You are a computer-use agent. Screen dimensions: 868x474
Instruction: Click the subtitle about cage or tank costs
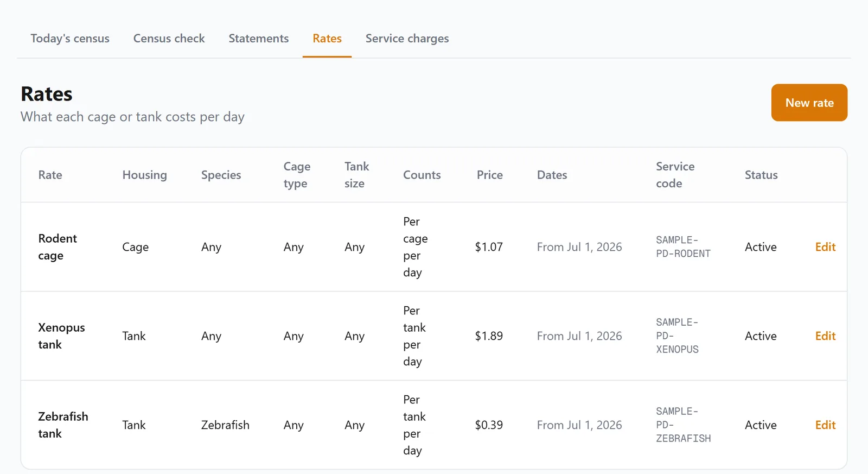(x=132, y=117)
